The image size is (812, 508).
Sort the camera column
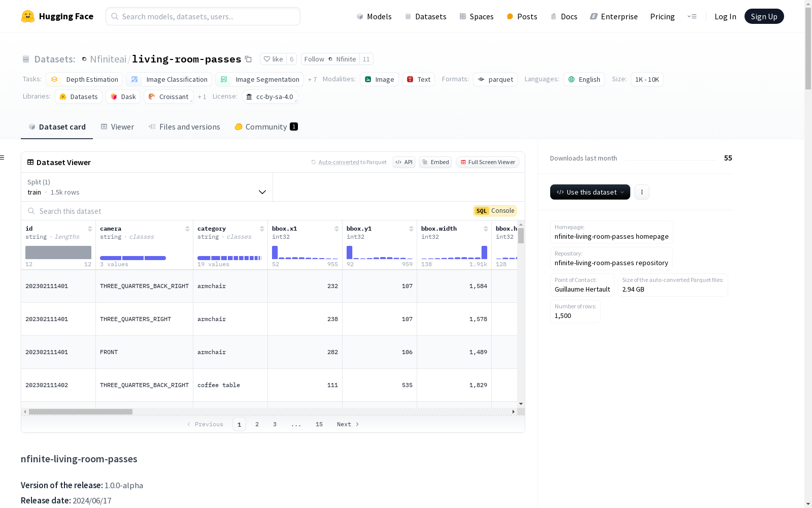pos(187,229)
